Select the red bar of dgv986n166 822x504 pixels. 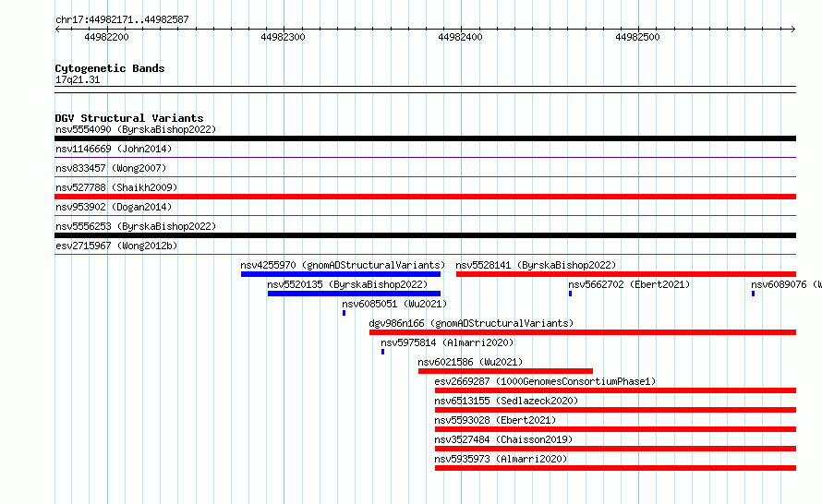(583, 332)
